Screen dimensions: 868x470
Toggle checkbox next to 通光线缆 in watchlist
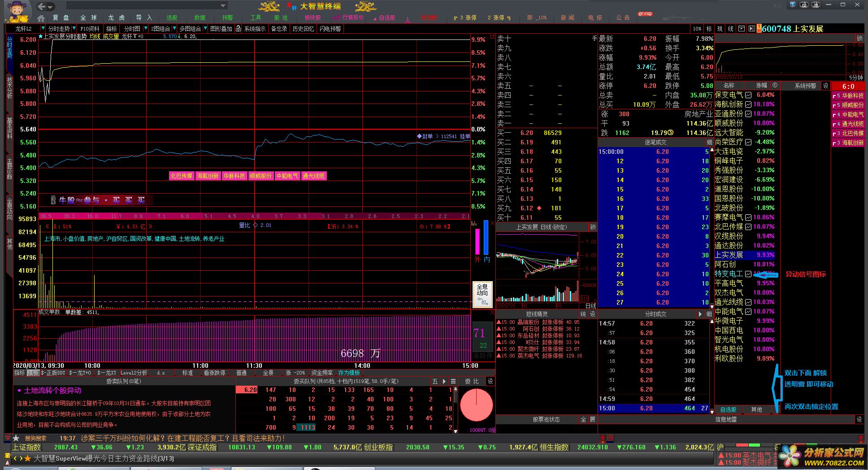point(748,302)
